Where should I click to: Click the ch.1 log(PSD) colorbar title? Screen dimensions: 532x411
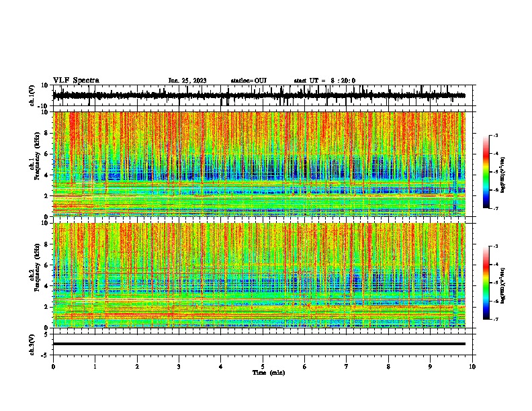[503, 175]
